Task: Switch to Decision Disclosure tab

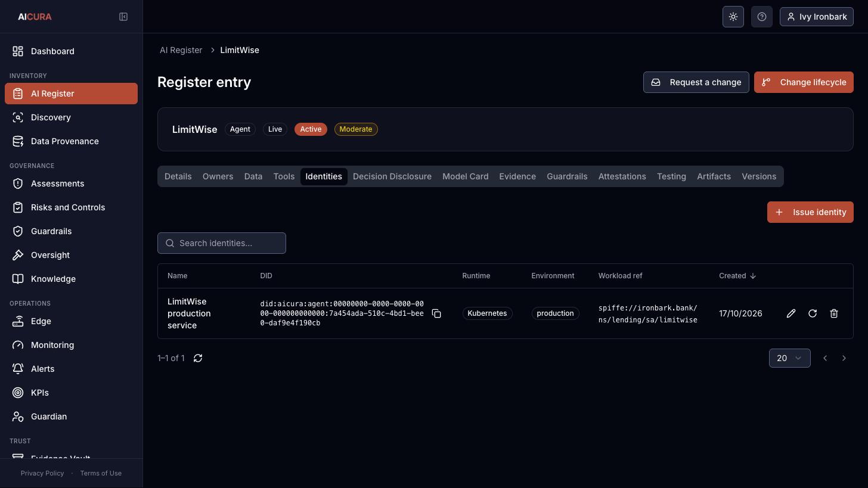Action: pyautogui.click(x=392, y=176)
